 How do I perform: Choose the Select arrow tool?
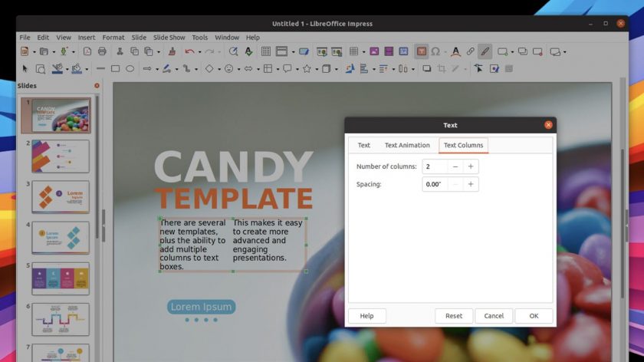pyautogui.click(x=25, y=68)
